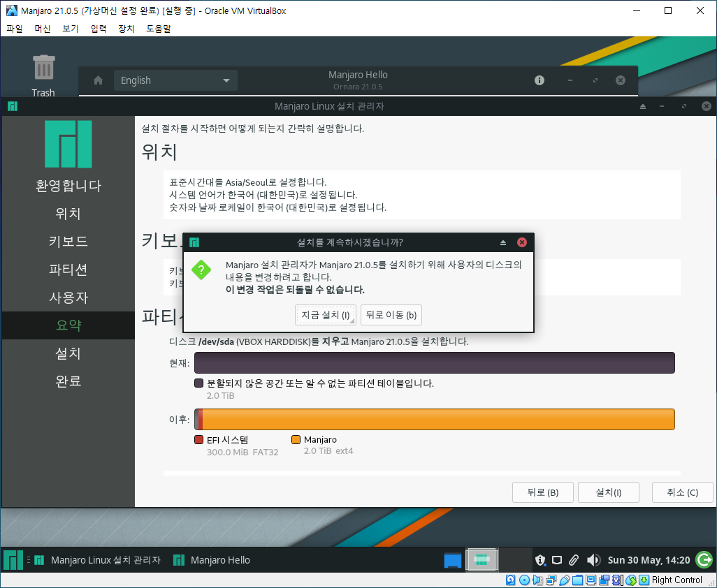
Task: Click the VirtualBox shared folders status icon
Action: click(577, 580)
